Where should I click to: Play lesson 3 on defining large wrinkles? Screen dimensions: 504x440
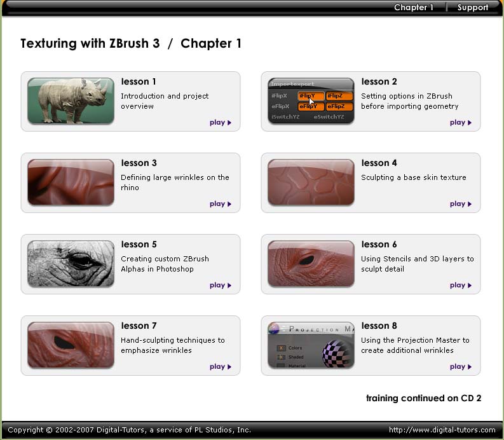pyautogui.click(x=220, y=204)
